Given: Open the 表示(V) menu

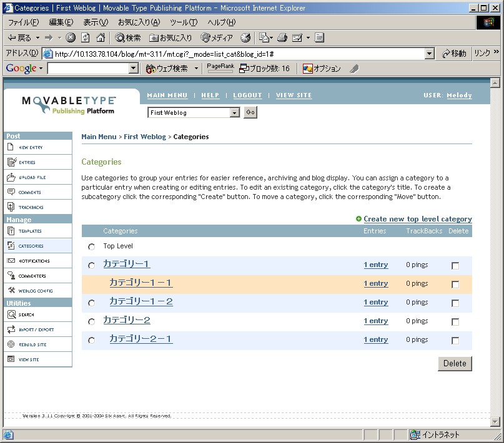Looking at the screenshot, I should 96,22.
